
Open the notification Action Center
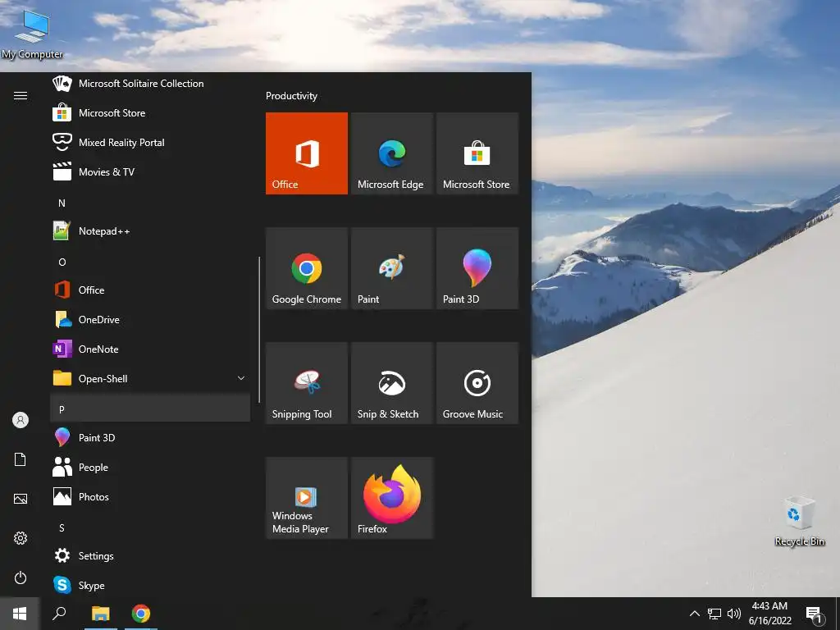[815, 614]
